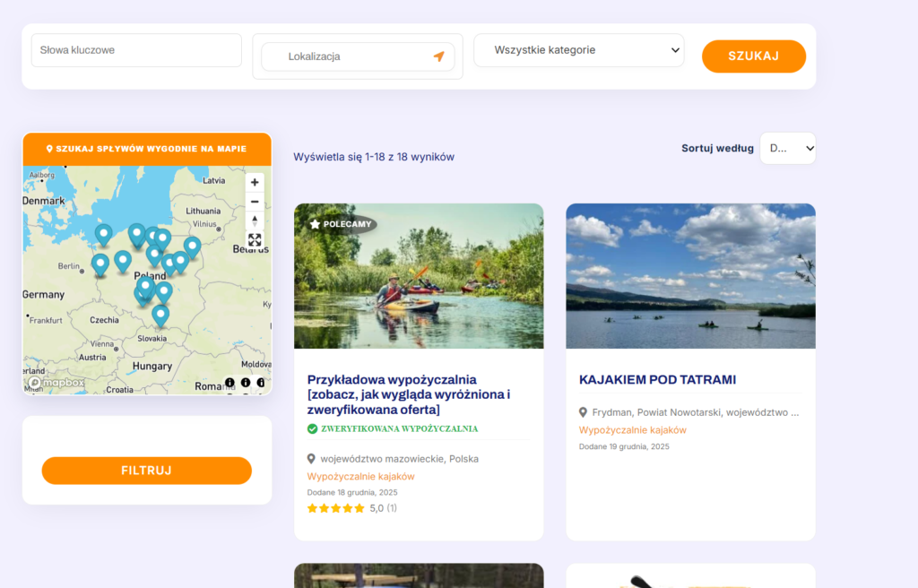The height and width of the screenshot is (588, 918).
Task: Click the southernmost map pin near Slovakia
Action: click(160, 315)
